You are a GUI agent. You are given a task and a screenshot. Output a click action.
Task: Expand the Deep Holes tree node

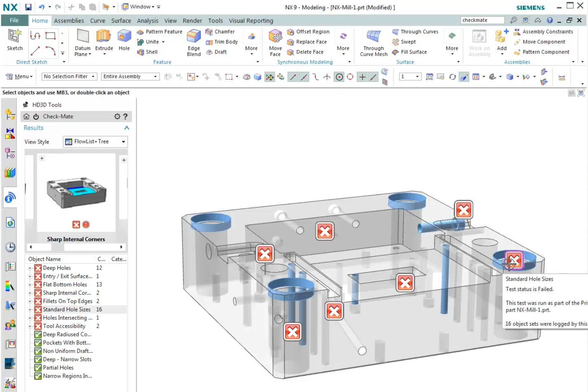click(x=30, y=268)
